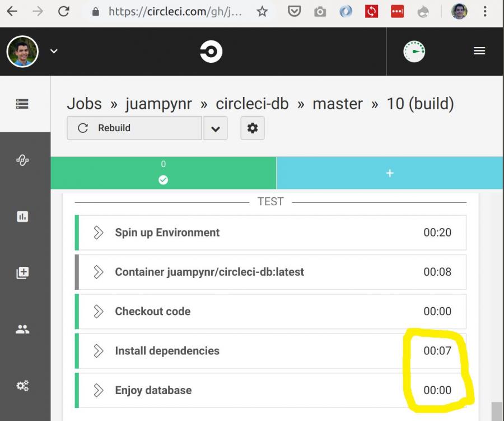Click the 00:08 container duration
504x421 pixels.
coord(437,272)
